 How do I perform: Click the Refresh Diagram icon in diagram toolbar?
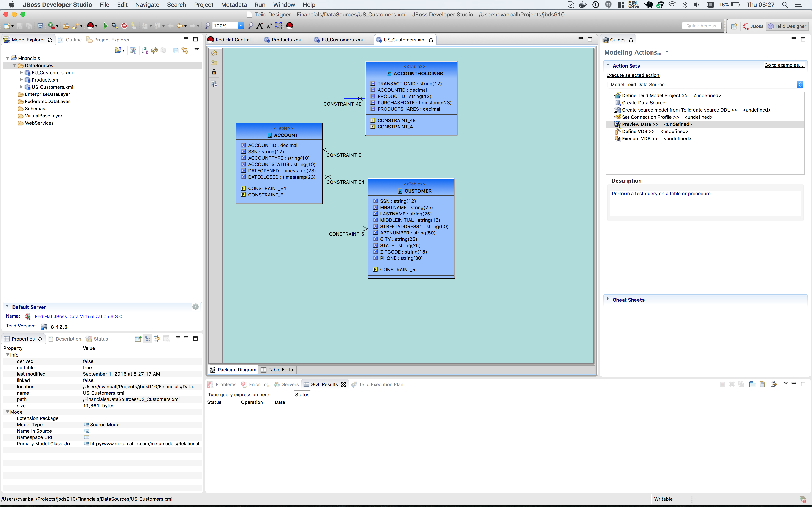[x=214, y=53]
